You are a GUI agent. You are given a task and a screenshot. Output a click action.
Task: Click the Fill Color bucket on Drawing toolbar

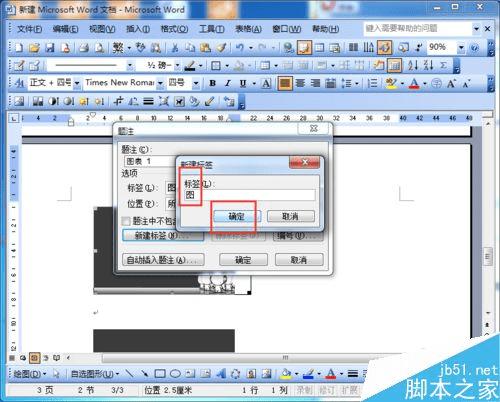(x=286, y=374)
